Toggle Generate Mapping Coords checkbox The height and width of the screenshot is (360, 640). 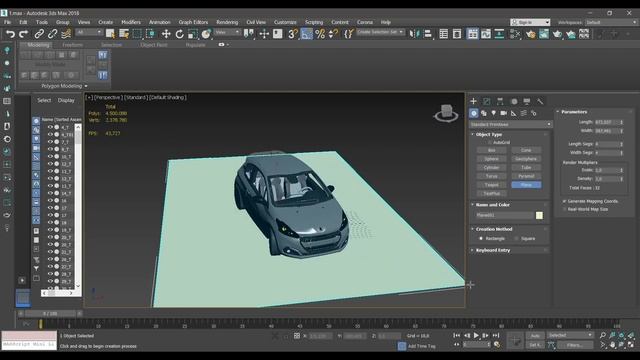coord(565,201)
